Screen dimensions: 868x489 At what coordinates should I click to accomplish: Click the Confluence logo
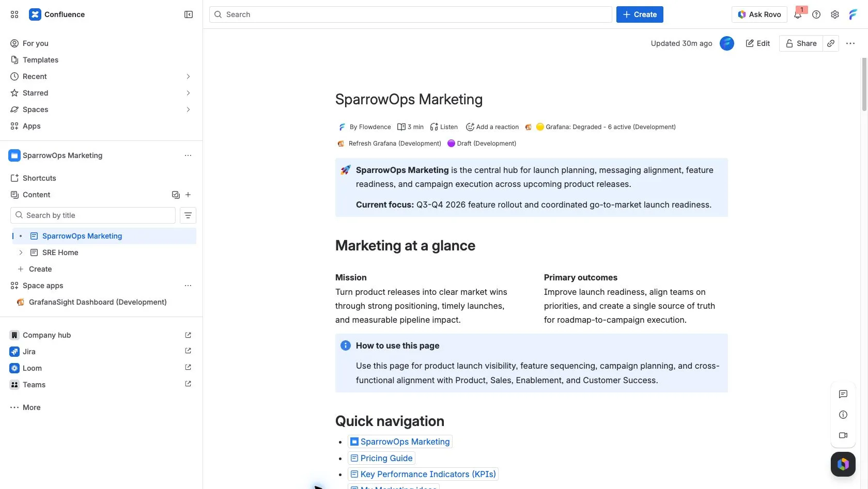[57, 14]
